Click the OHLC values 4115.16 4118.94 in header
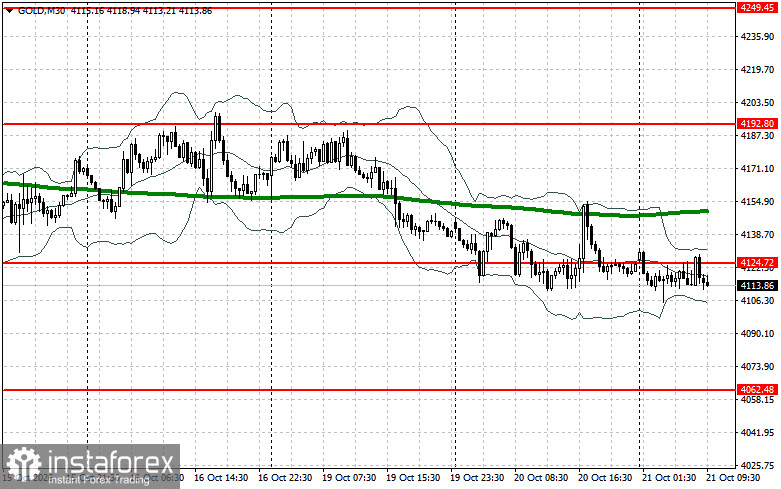This screenshot has height=489, width=781. click(106, 10)
